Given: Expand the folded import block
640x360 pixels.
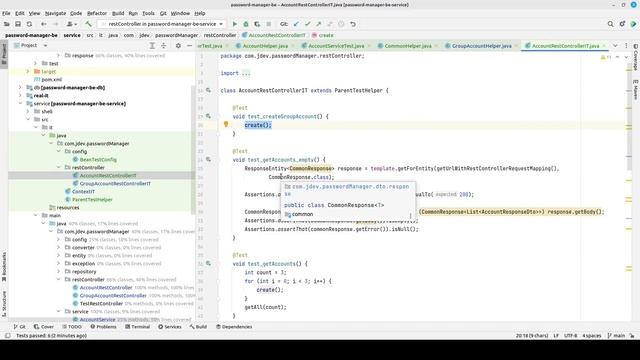Looking at the screenshot, I should [x=246, y=73].
